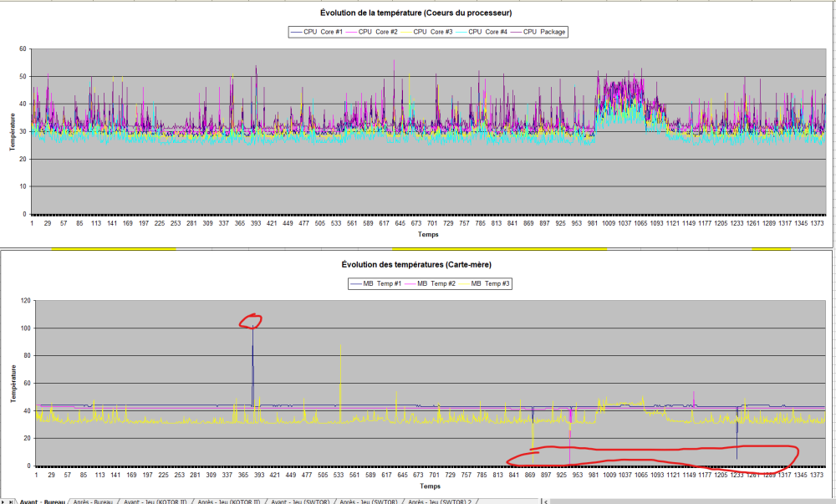
Task: Click the horizontal scrollbar beside sheet tabs
Action: [686, 501]
